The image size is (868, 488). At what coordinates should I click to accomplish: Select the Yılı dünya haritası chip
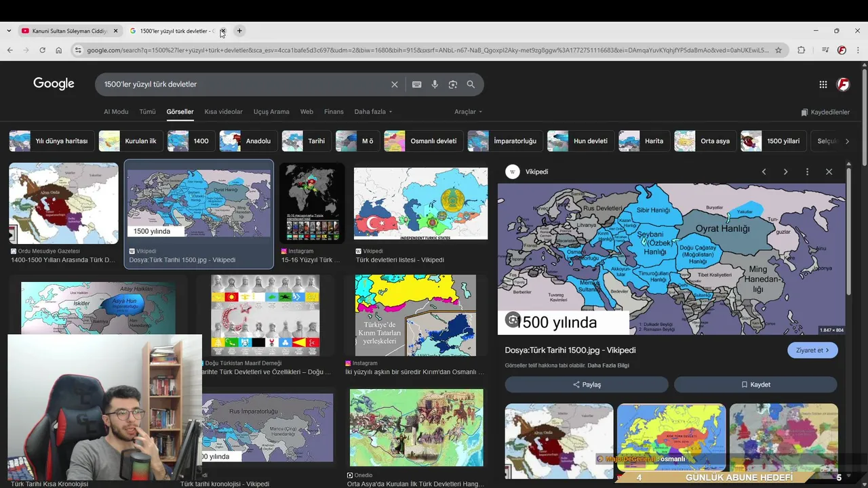[x=51, y=141]
